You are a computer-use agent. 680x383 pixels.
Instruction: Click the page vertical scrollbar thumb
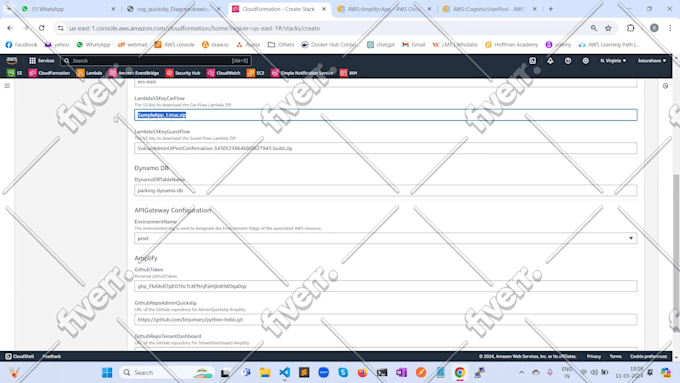click(676, 252)
